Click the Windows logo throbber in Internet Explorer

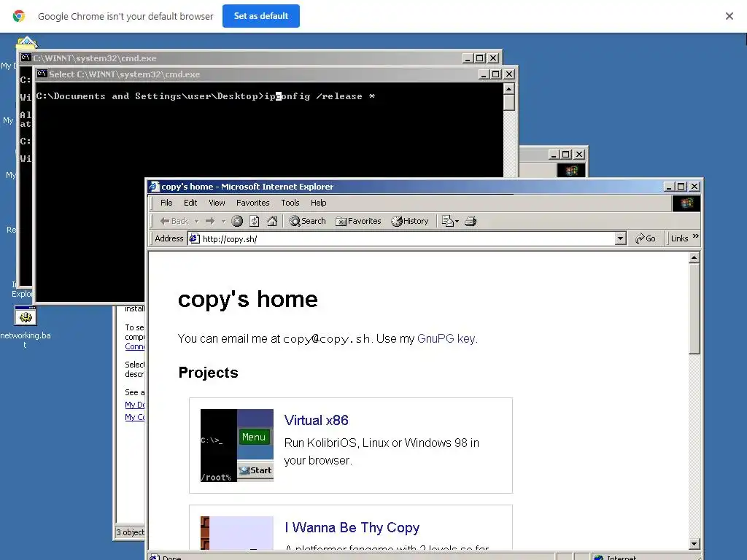click(686, 203)
